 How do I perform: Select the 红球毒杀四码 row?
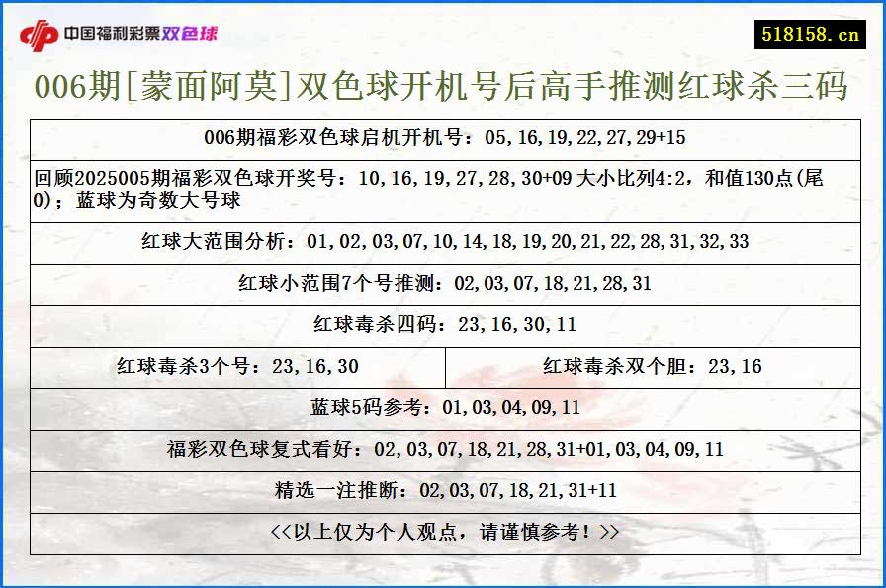(443, 324)
